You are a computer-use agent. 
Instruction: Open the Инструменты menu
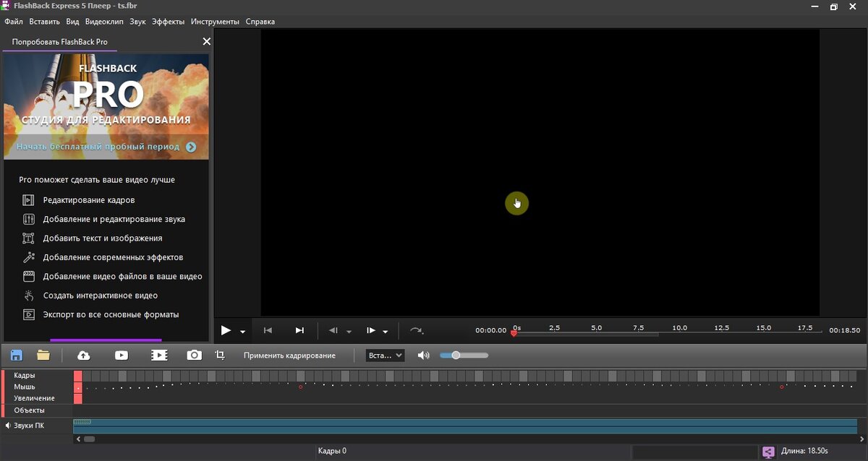pyautogui.click(x=216, y=22)
